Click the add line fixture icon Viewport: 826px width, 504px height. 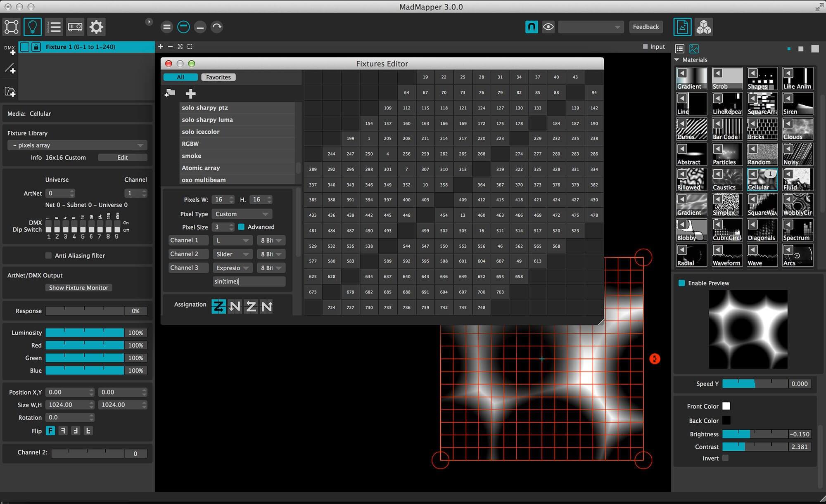pyautogui.click(x=10, y=69)
